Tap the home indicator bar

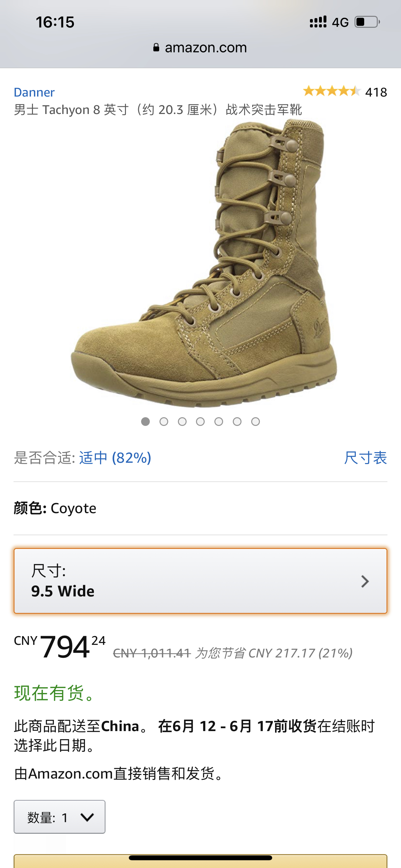200,858
